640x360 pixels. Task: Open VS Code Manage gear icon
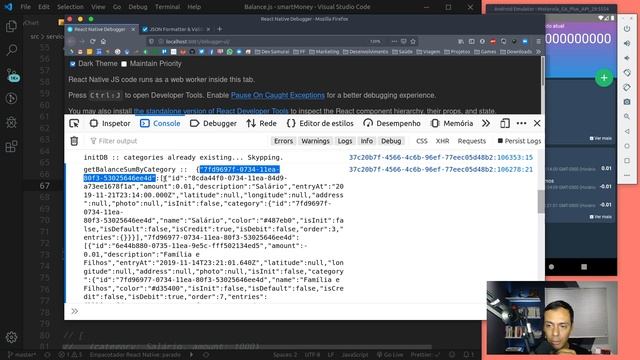point(11,337)
